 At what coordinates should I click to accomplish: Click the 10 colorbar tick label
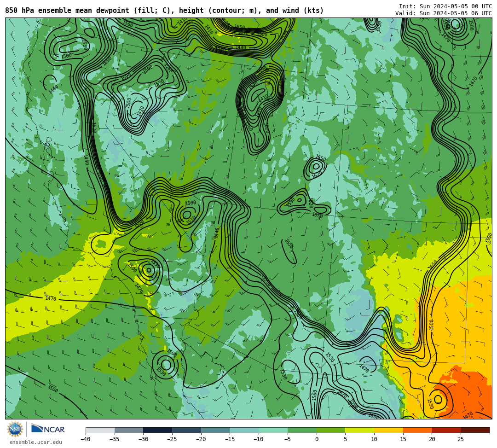[374, 439]
